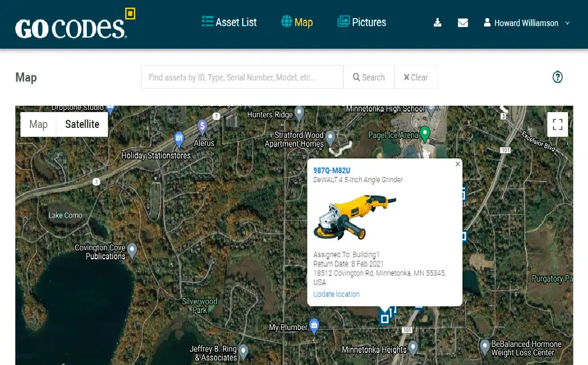Open the Asset List tab
Image resolution: width=588 pixels, height=365 pixels.
[x=229, y=22]
